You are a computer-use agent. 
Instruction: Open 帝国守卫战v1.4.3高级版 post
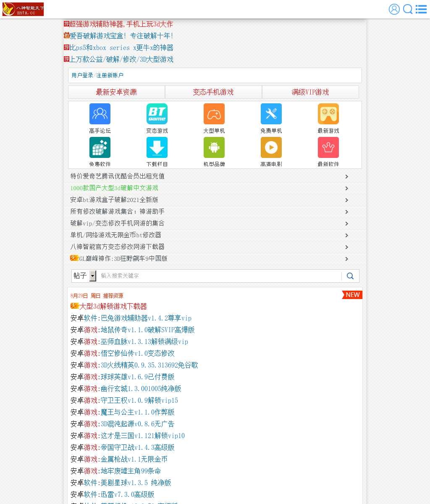pyautogui.click(x=138, y=447)
